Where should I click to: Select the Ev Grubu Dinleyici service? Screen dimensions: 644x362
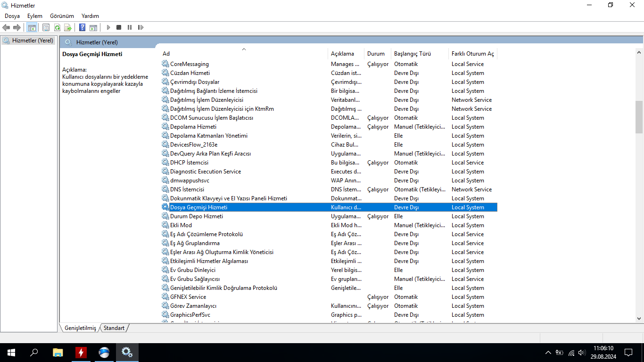(329, 270)
